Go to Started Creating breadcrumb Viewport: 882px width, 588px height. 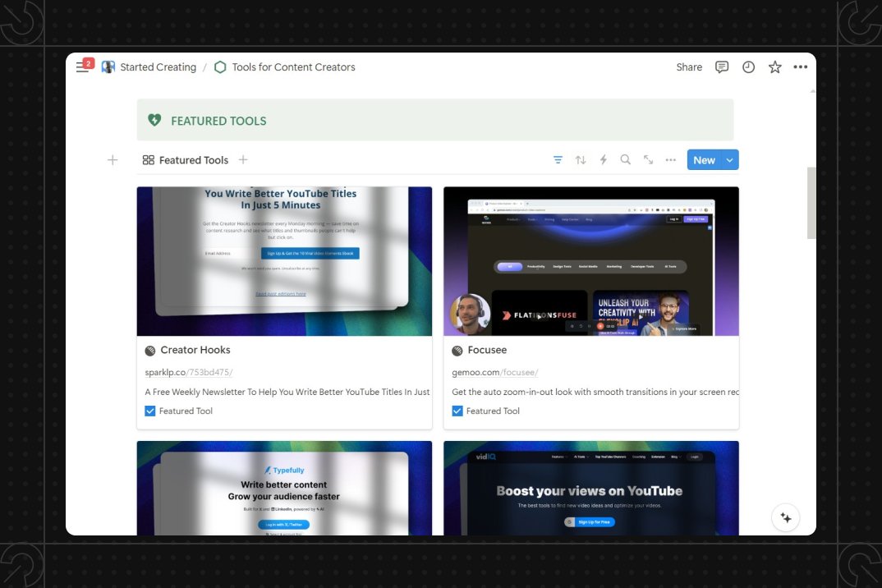pyautogui.click(x=158, y=67)
